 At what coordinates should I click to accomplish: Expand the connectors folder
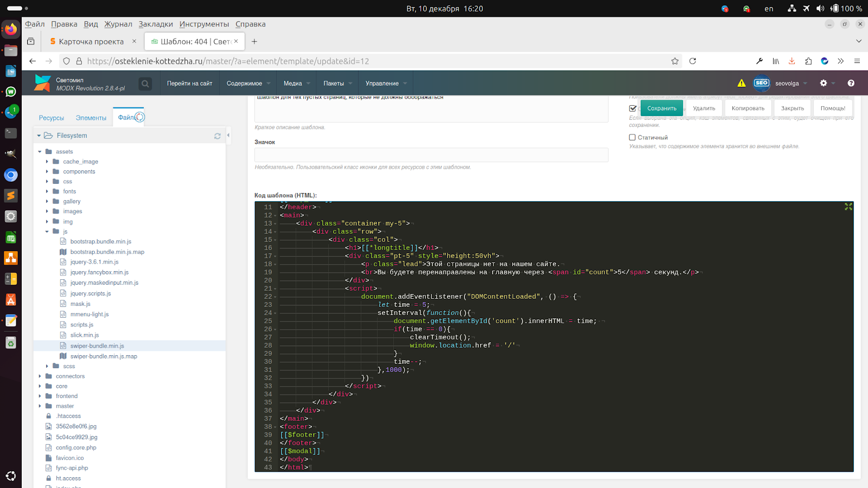(40, 376)
